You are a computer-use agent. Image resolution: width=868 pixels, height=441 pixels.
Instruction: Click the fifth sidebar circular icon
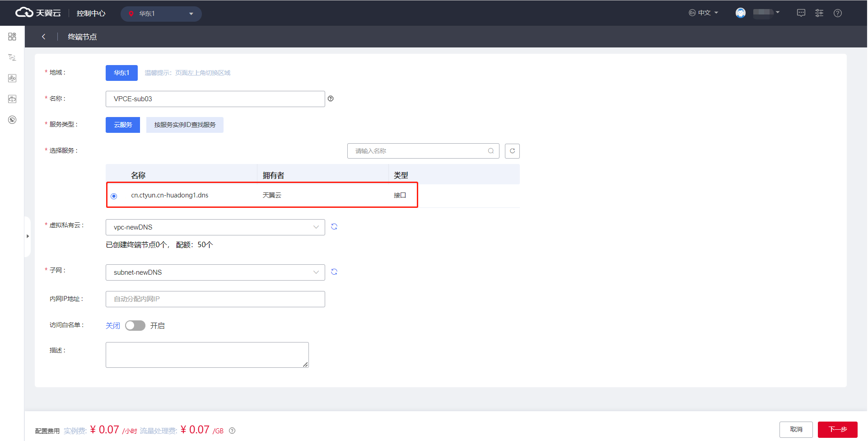point(12,120)
